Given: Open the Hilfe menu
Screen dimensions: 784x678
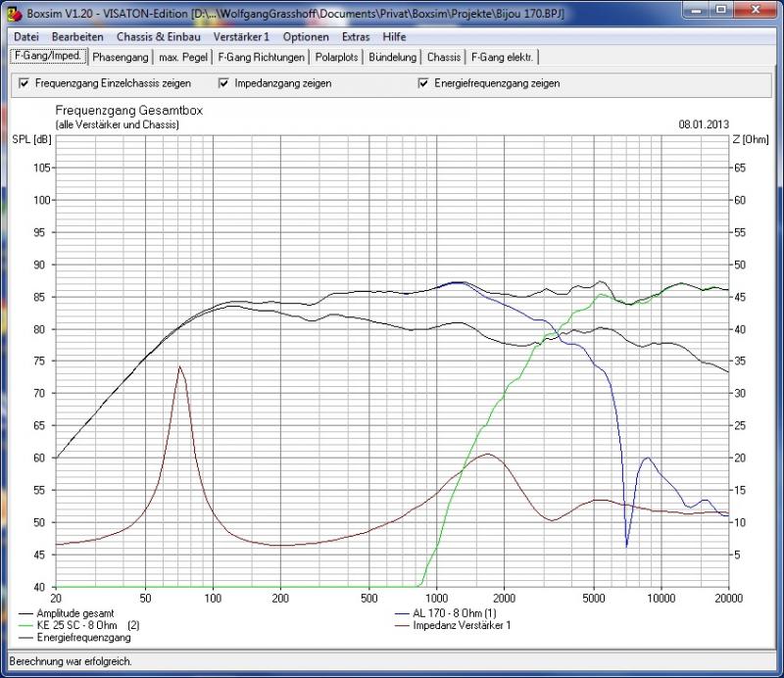Looking at the screenshot, I should tap(394, 36).
